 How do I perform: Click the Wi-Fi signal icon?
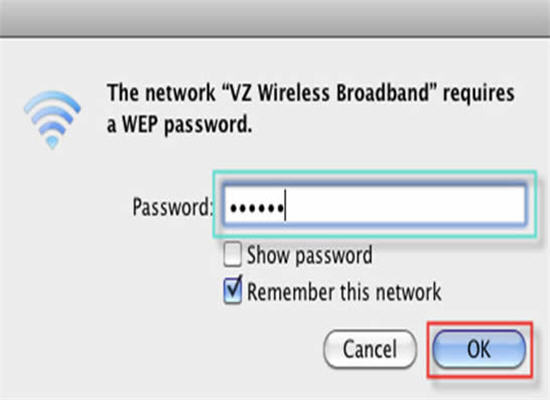53,119
